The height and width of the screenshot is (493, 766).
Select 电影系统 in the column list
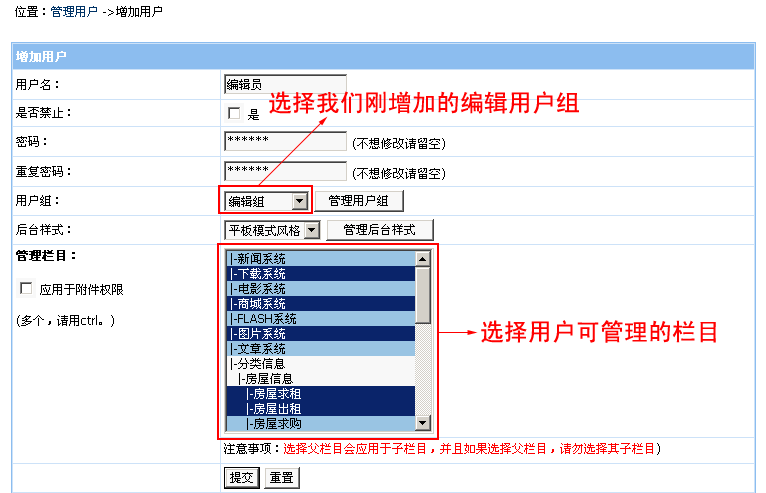tap(318, 288)
